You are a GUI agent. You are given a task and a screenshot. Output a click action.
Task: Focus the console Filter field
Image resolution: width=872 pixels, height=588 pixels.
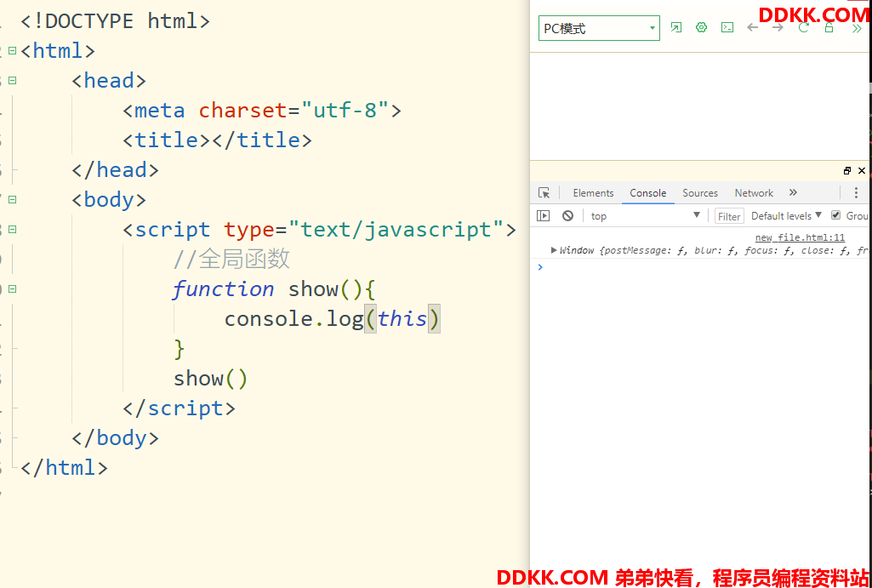pyautogui.click(x=729, y=216)
